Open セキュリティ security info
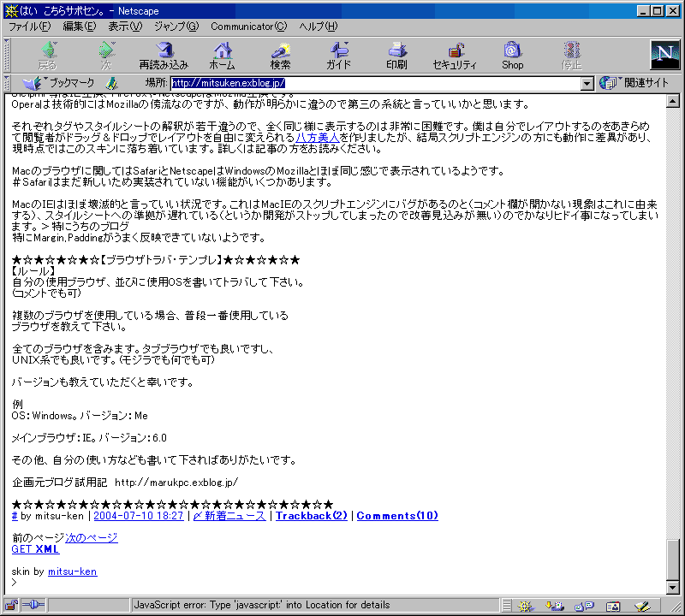 tap(455, 56)
